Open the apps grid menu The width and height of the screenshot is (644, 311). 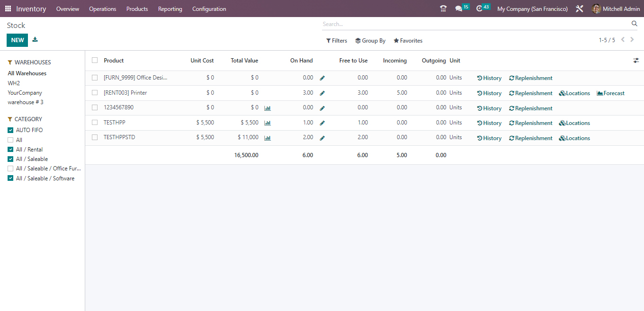point(8,9)
